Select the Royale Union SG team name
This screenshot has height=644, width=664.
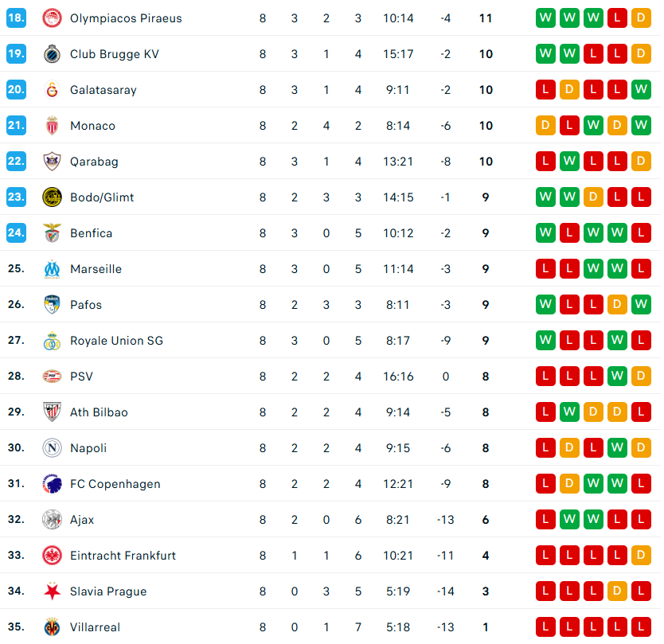pyautogui.click(x=116, y=341)
